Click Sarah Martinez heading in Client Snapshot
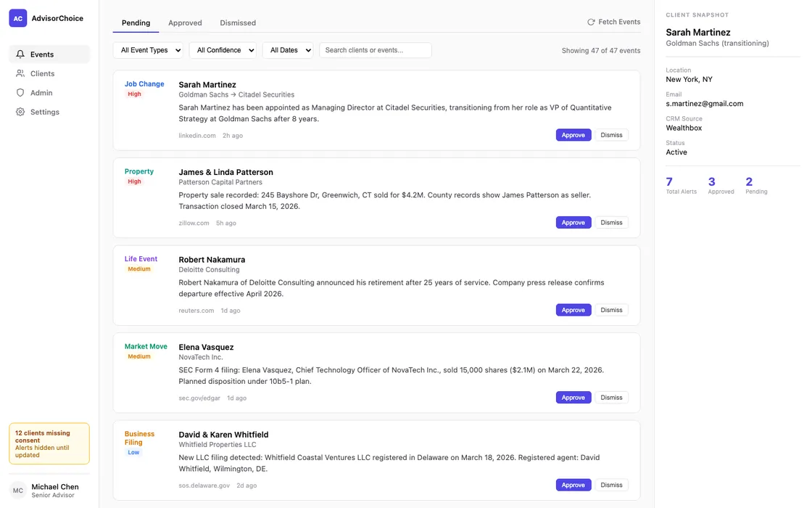The image size is (812, 508). click(697, 33)
